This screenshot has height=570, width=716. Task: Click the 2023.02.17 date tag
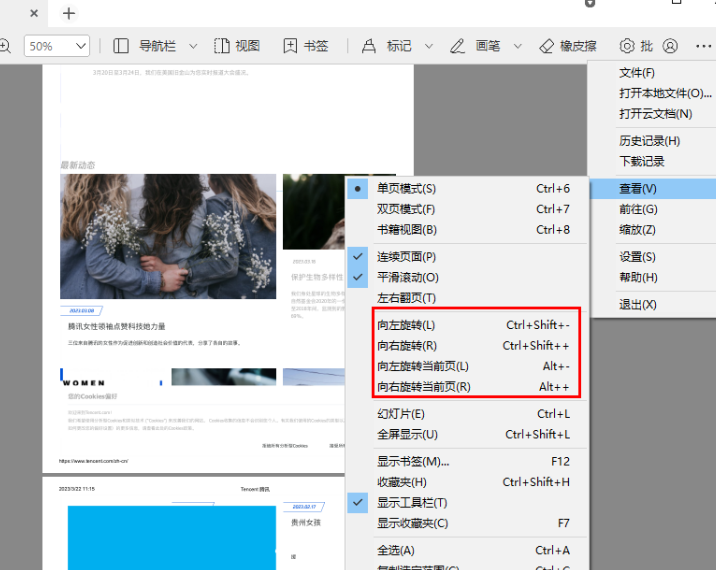click(304, 507)
